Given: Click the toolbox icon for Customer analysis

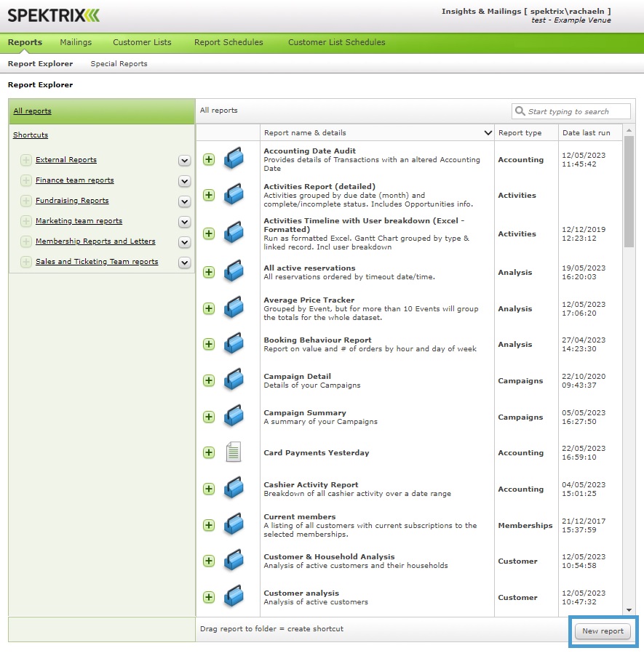Looking at the screenshot, I should coord(234,596).
